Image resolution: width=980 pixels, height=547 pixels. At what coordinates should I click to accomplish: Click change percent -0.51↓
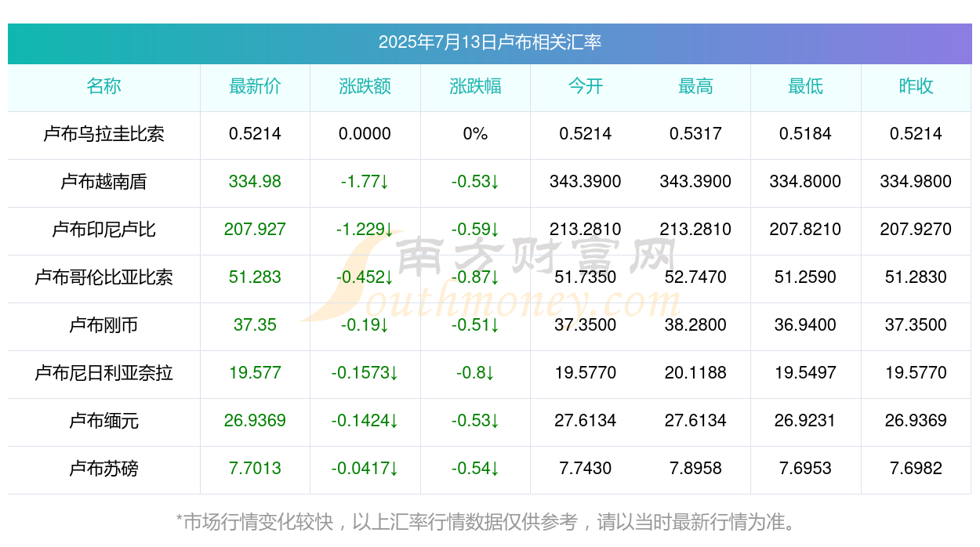(x=475, y=325)
